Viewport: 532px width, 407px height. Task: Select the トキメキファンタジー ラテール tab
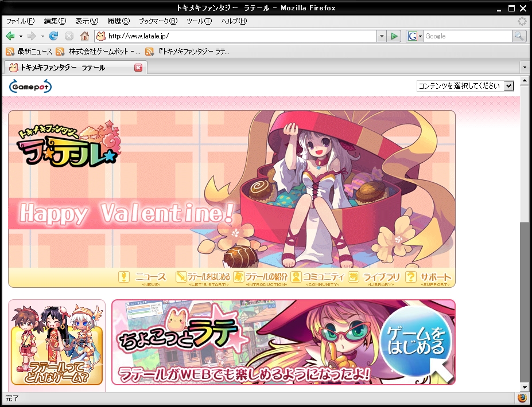[x=75, y=68]
